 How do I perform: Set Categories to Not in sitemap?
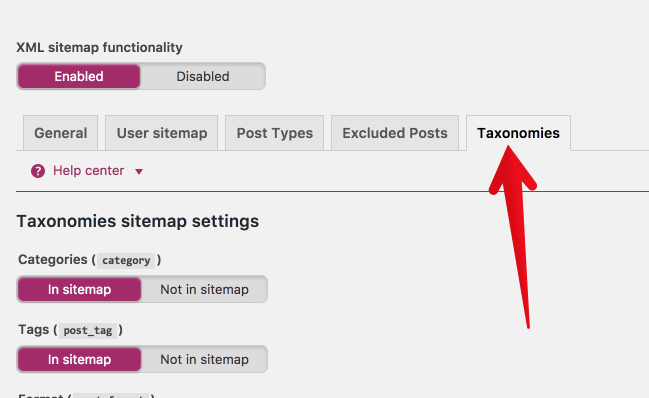(204, 289)
